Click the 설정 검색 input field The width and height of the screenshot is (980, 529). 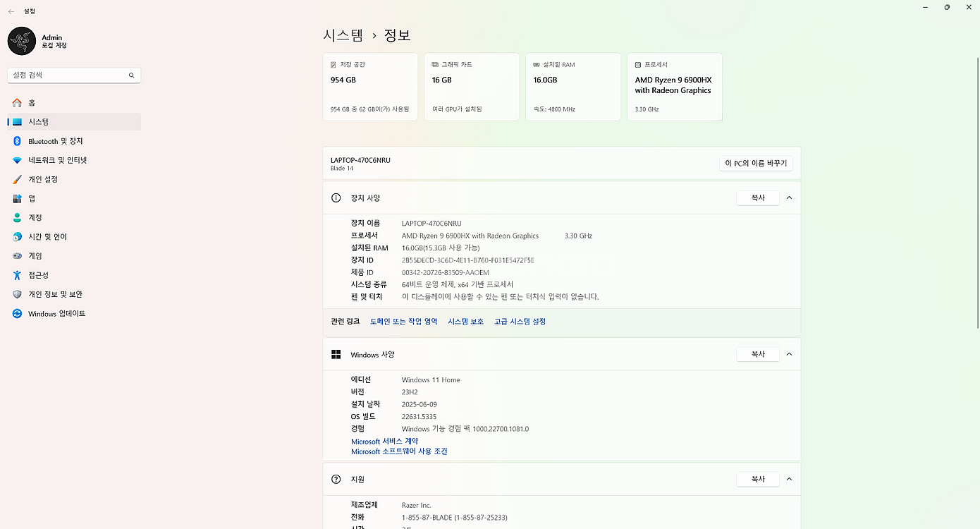tap(74, 75)
